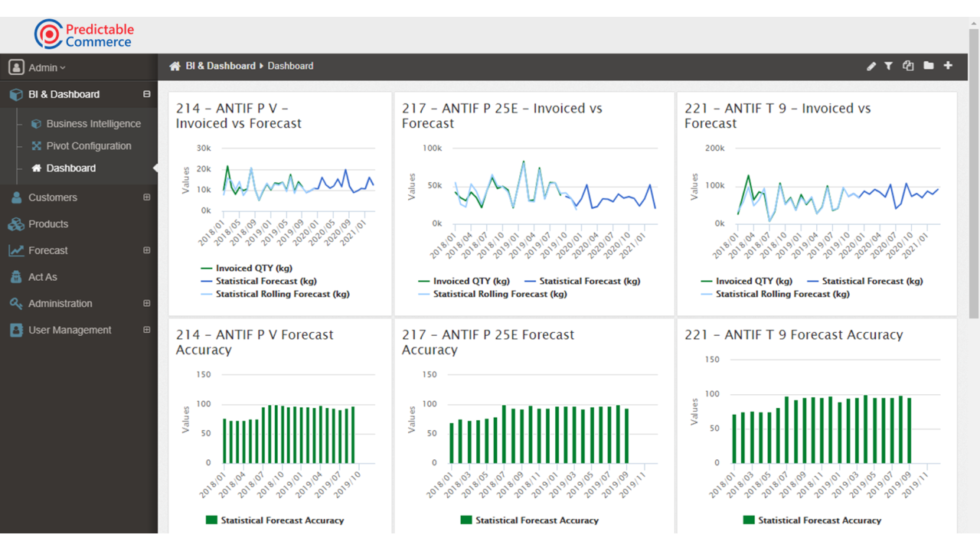Viewport: 980px width, 551px height.
Task: Click the page vertical scrollbar
Action: click(973, 172)
